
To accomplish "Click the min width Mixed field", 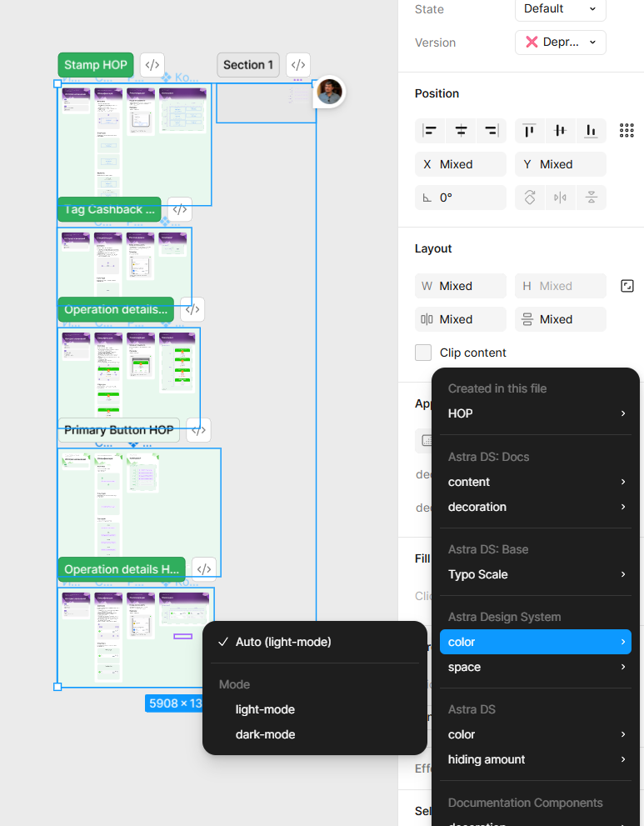I will click(461, 319).
